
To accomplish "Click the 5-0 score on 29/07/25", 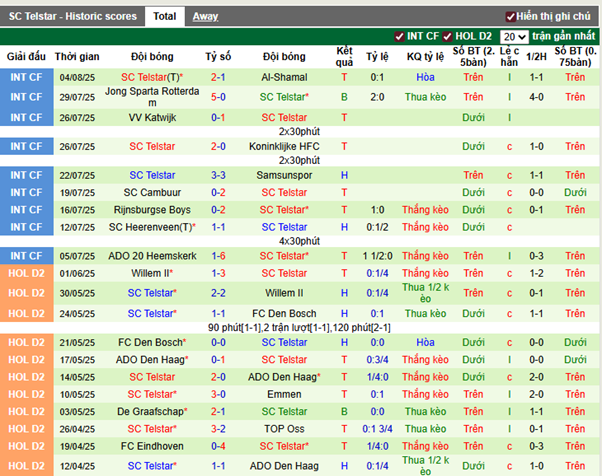I will tap(218, 97).
